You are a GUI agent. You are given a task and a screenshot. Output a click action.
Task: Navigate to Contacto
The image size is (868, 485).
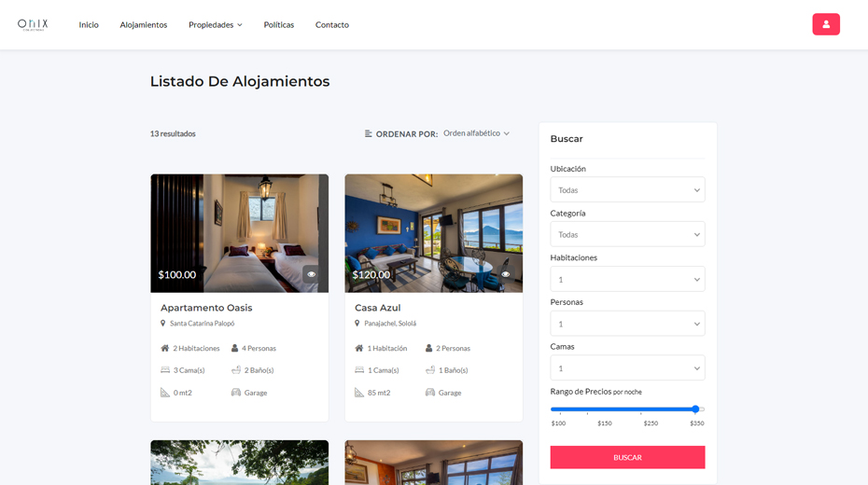332,25
